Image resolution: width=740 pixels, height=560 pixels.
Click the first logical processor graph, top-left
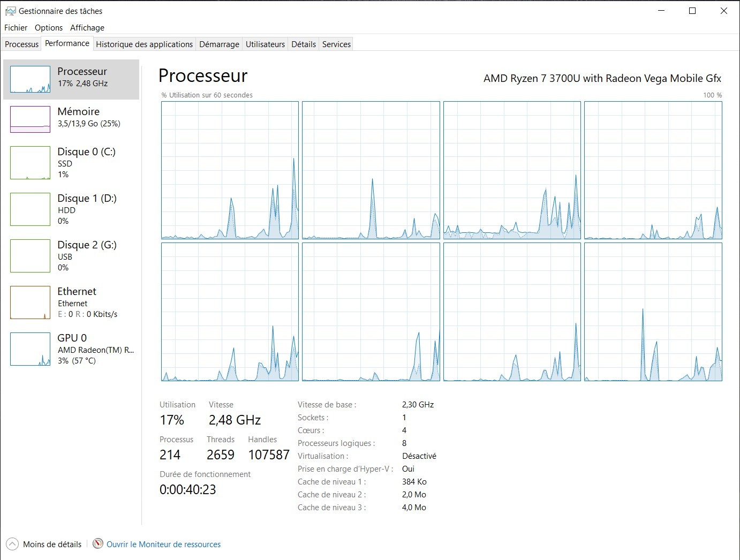230,170
